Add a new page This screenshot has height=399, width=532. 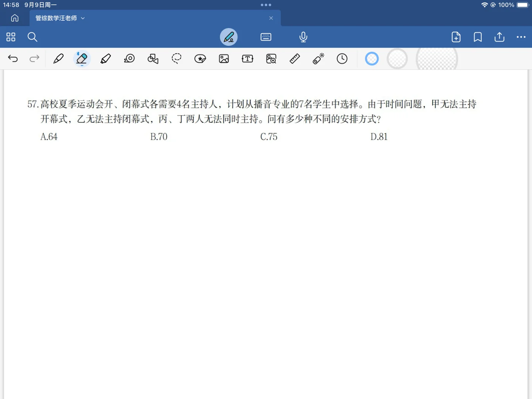(456, 37)
